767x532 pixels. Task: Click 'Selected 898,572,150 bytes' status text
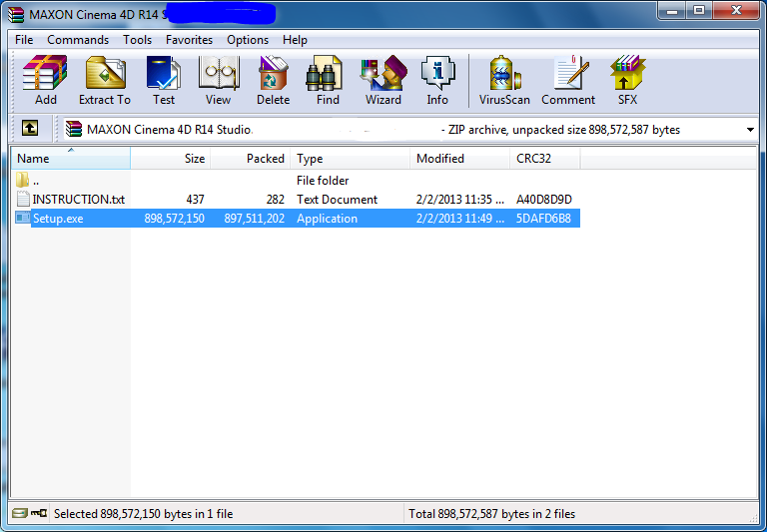pos(144,514)
